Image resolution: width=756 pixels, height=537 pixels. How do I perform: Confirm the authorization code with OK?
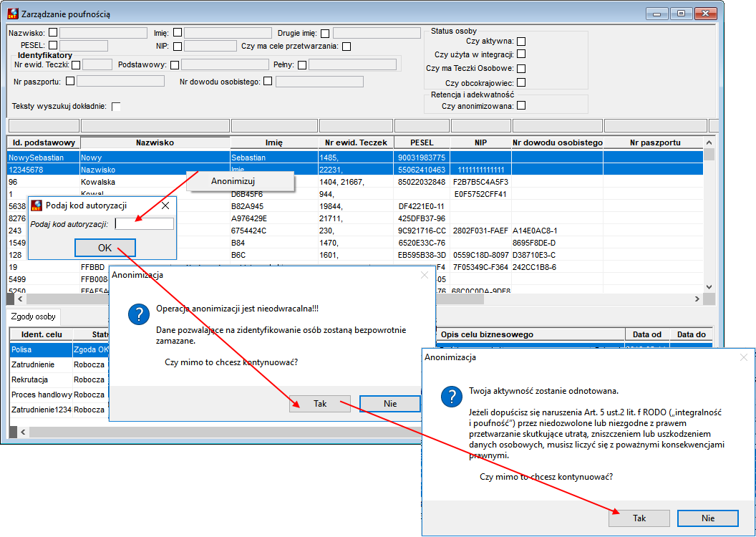click(105, 248)
